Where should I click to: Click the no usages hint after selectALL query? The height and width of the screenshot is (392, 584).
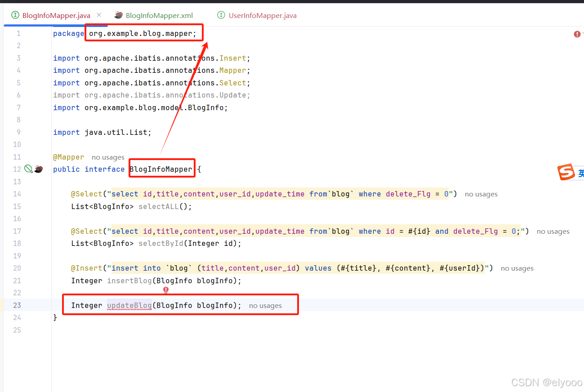click(x=481, y=194)
